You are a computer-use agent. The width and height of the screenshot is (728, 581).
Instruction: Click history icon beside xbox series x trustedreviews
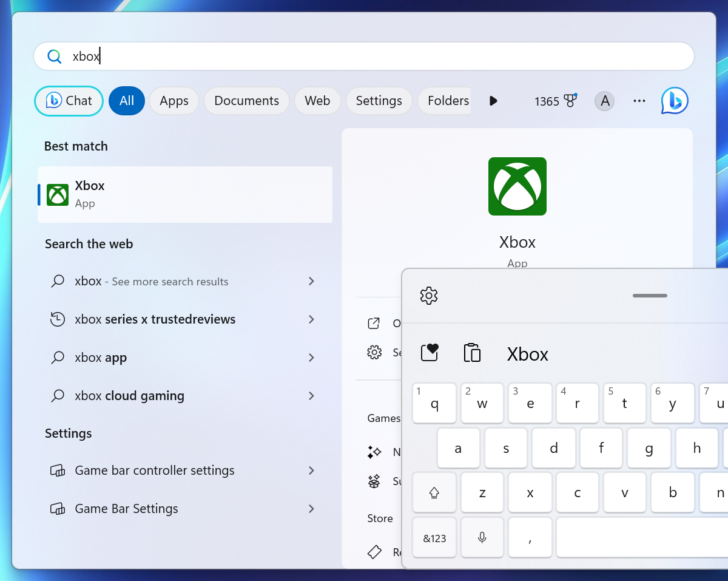point(58,319)
